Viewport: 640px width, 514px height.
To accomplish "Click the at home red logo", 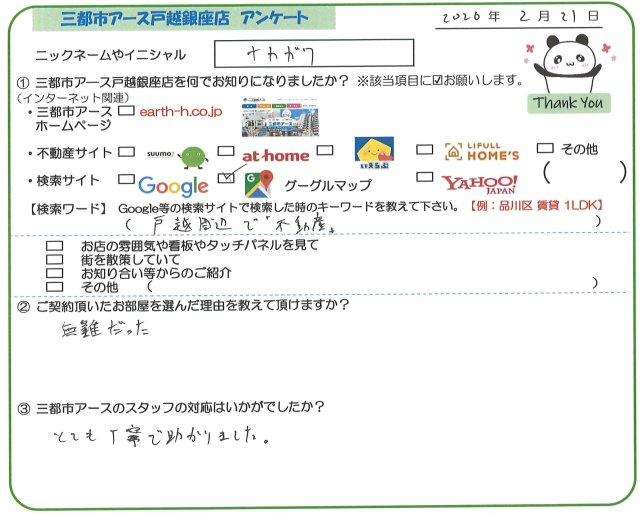I will (x=276, y=156).
